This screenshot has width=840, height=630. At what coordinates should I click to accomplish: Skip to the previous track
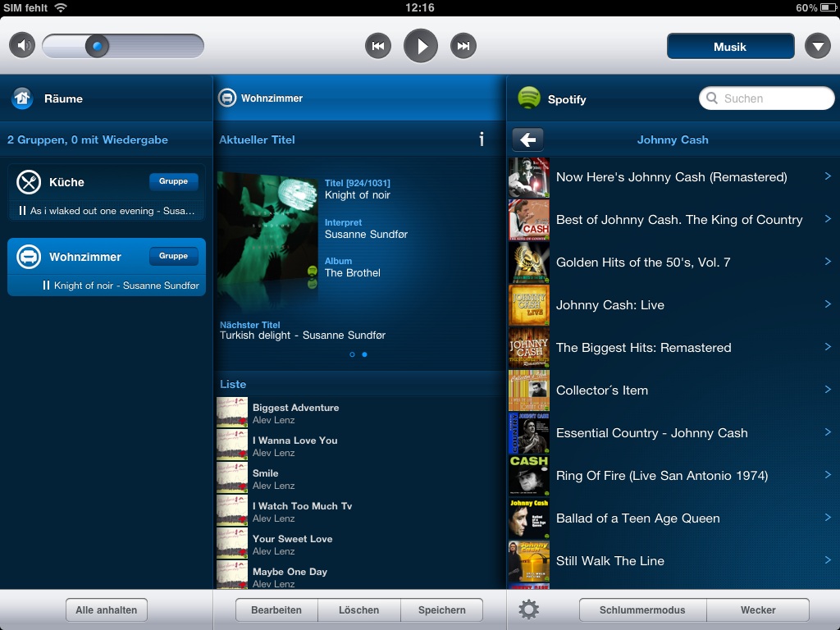[x=378, y=46]
